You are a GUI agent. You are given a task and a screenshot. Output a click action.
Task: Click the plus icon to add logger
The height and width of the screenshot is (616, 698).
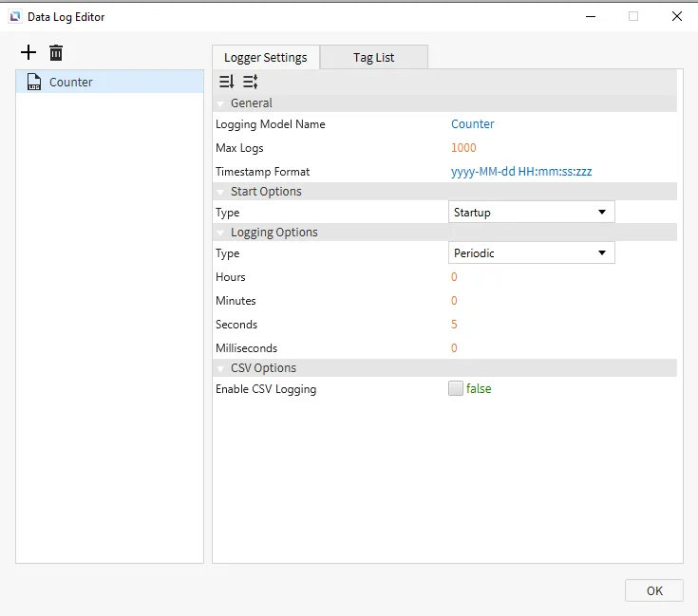tap(28, 52)
